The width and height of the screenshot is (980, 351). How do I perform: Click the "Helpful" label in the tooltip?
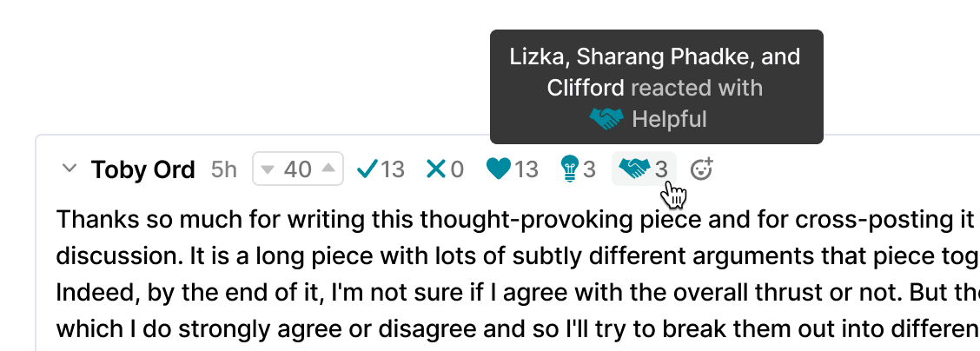(x=669, y=119)
